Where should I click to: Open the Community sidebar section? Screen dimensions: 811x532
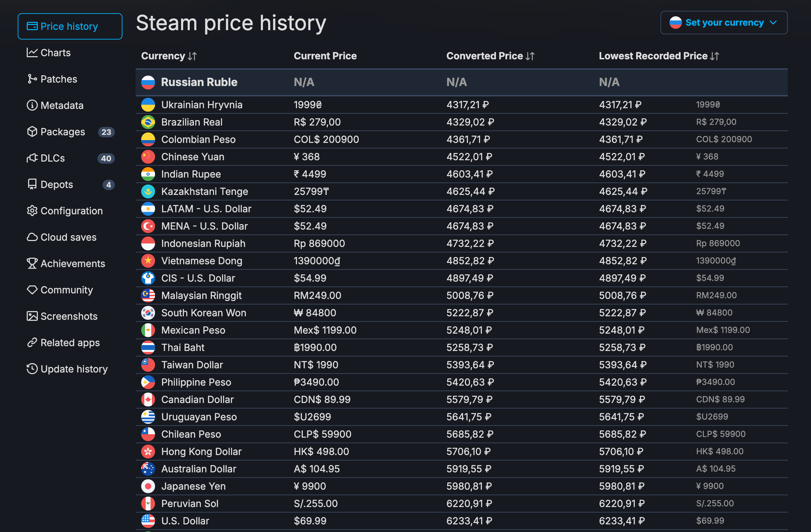[67, 290]
